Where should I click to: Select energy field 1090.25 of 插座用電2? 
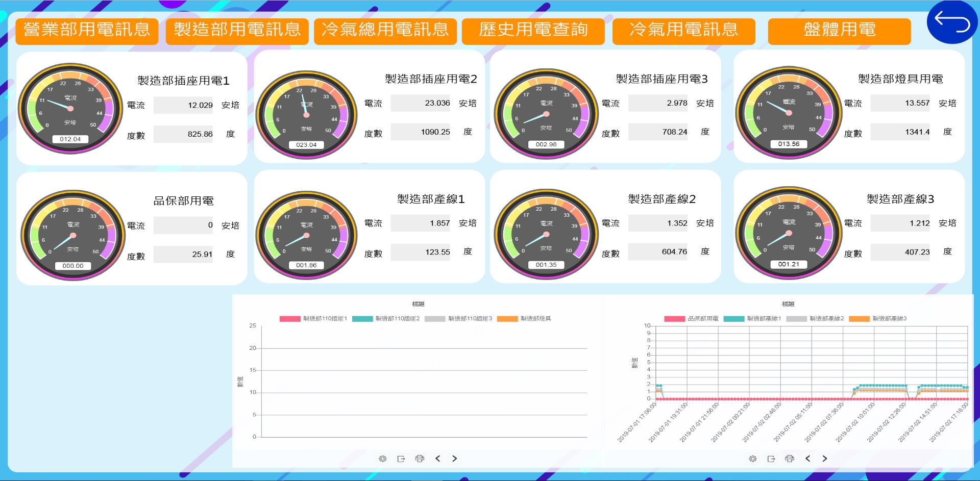(x=421, y=132)
